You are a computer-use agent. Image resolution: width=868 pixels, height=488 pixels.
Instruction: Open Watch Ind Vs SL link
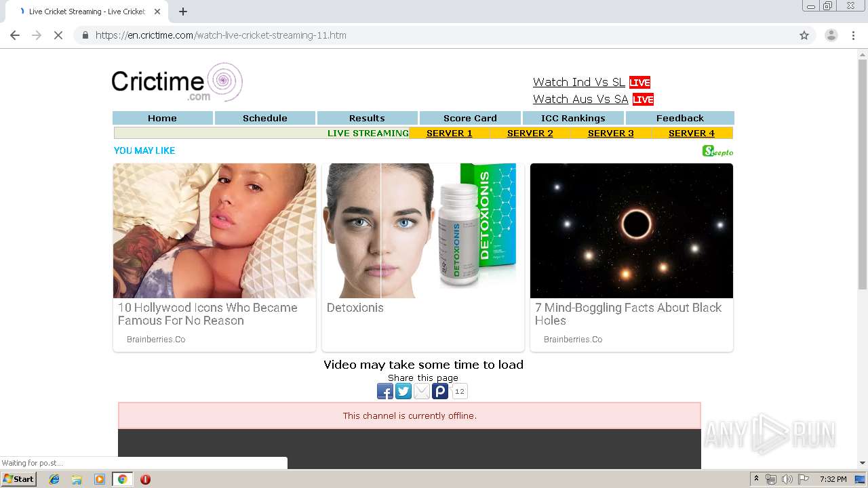click(x=579, y=82)
